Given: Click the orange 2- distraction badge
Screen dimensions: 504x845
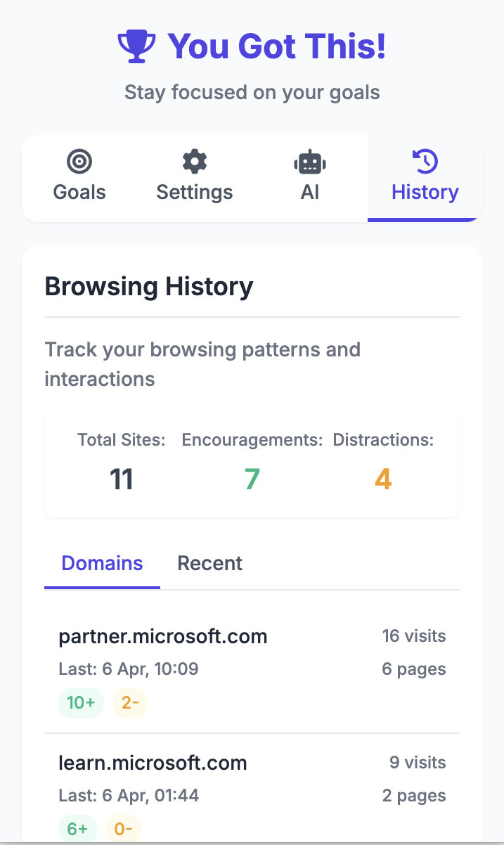Looking at the screenshot, I should [x=129, y=703].
